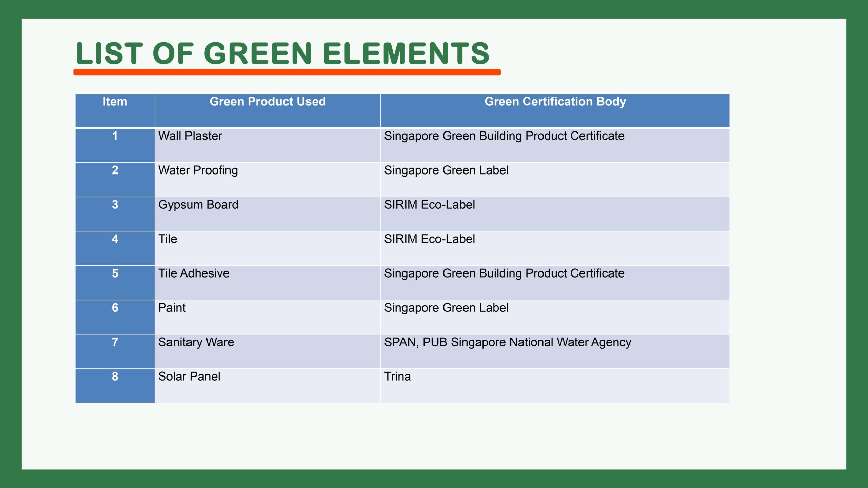Select the Water Proofing cell

[x=198, y=170]
